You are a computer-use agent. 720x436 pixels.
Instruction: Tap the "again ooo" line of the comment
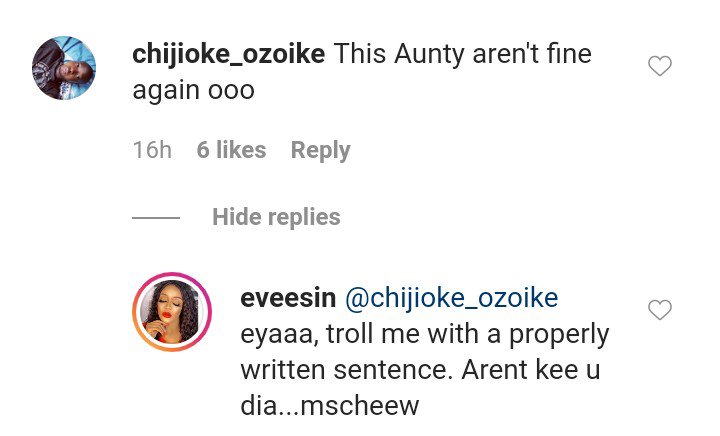pos(194,89)
